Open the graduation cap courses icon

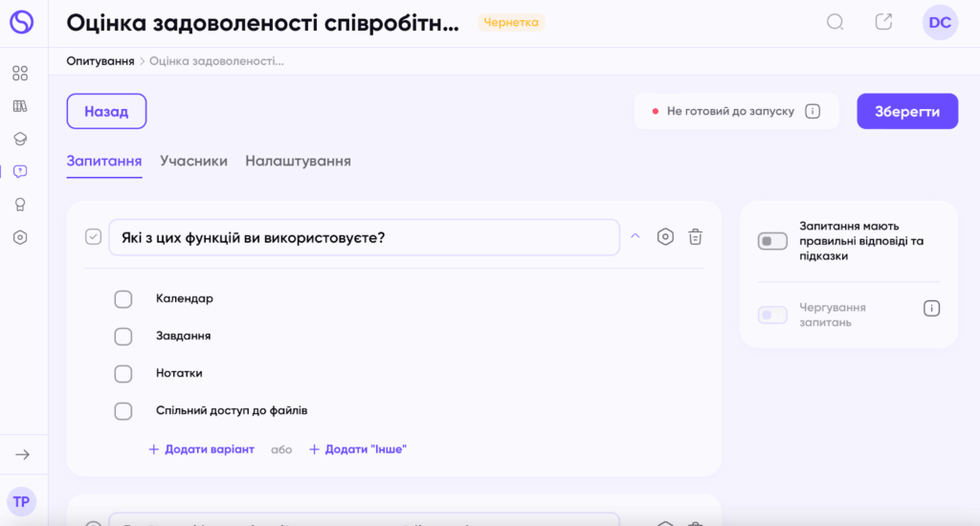[x=20, y=139]
